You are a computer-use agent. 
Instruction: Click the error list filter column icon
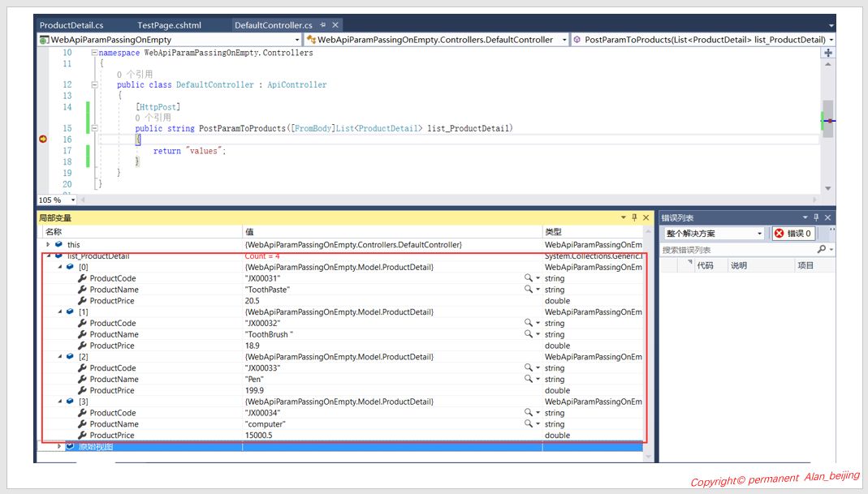click(x=689, y=263)
